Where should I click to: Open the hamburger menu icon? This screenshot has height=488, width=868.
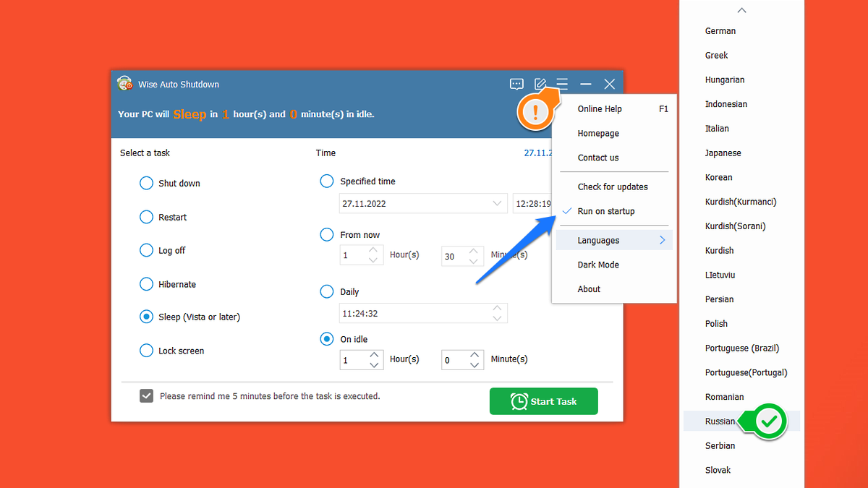tap(562, 84)
